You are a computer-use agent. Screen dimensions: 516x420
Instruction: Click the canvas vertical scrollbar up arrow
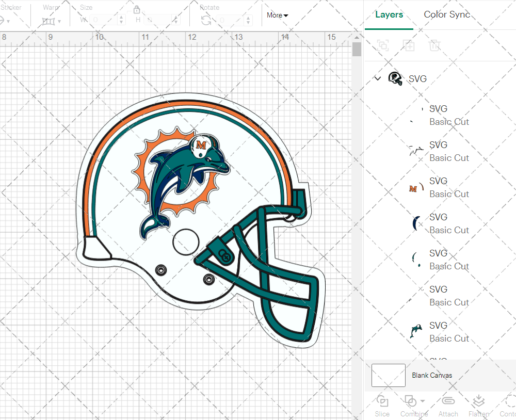pos(357,37)
